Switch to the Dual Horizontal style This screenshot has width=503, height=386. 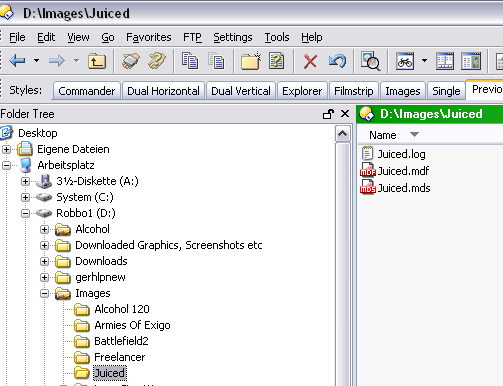163,91
